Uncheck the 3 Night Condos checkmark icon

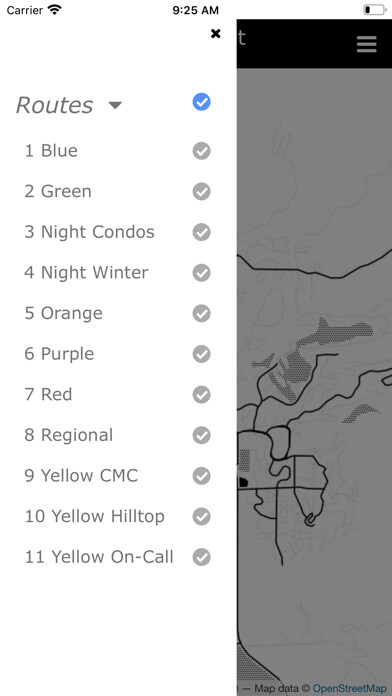pyautogui.click(x=202, y=232)
